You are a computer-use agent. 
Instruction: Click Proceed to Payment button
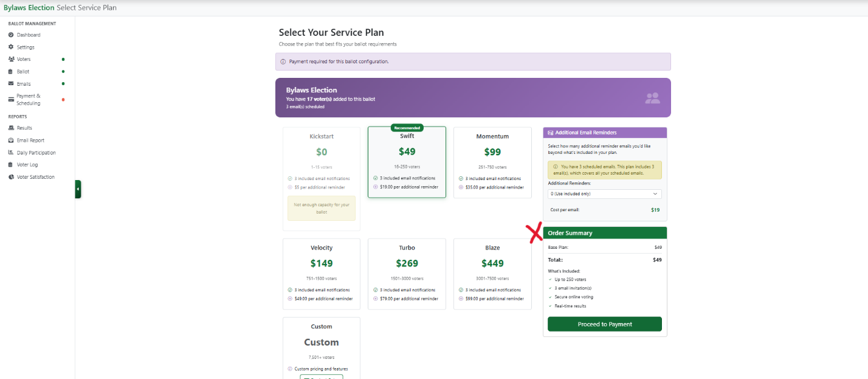pos(605,324)
